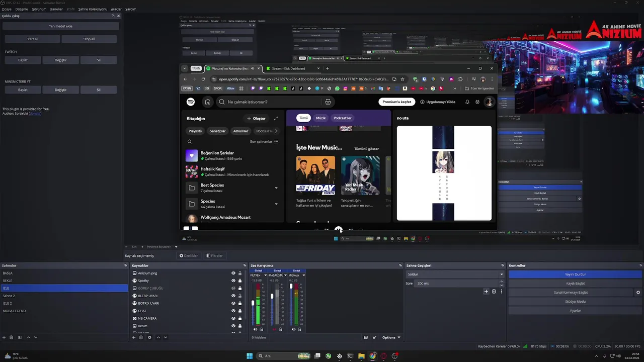Start all outputs with Start all

(x=32, y=39)
